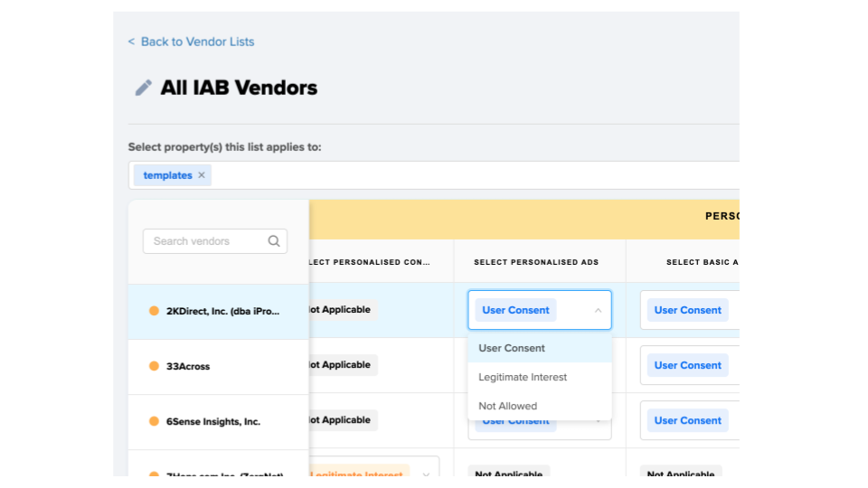Click orange status dot beside 6Sense Insights
Screen dimensions: 868x488
[154, 421]
